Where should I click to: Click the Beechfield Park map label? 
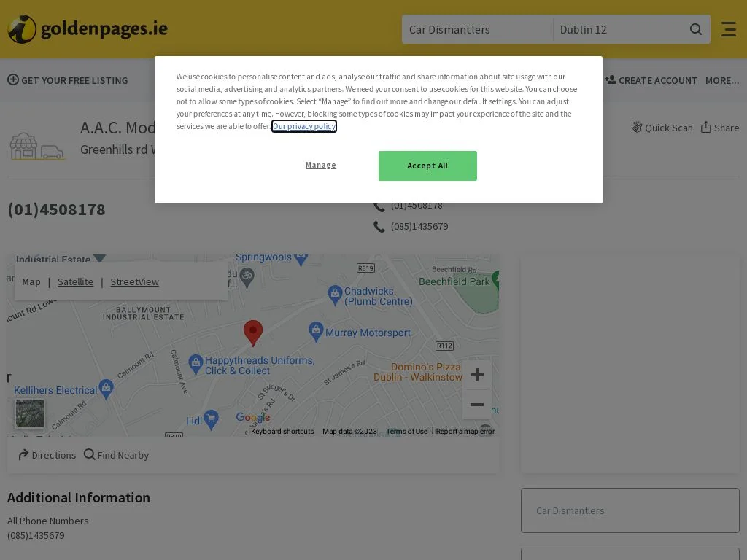click(x=454, y=281)
